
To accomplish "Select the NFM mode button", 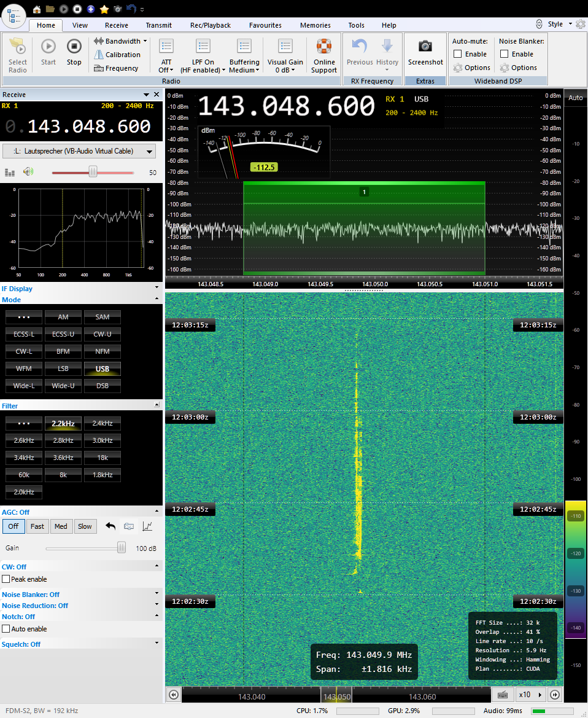I will pos(102,352).
